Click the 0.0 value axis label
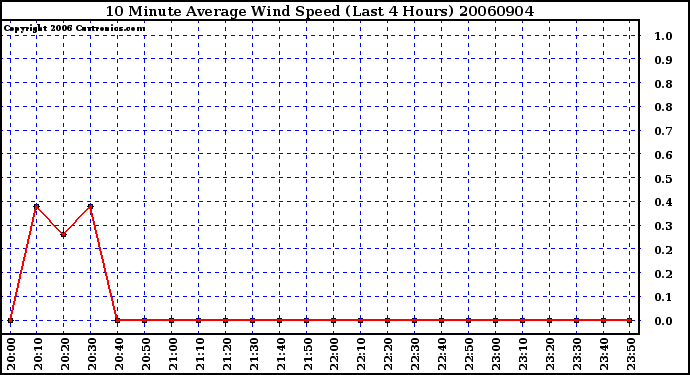 [664, 321]
